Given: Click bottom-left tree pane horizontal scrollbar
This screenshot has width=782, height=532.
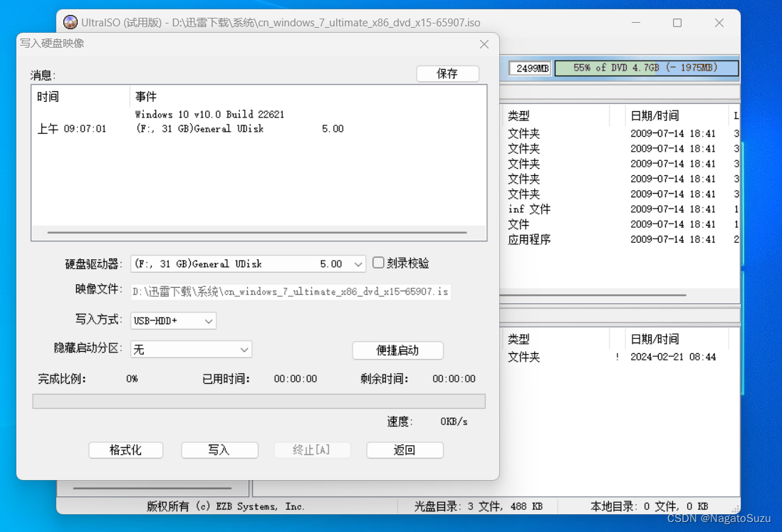Looking at the screenshot, I should (x=152, y=488).
